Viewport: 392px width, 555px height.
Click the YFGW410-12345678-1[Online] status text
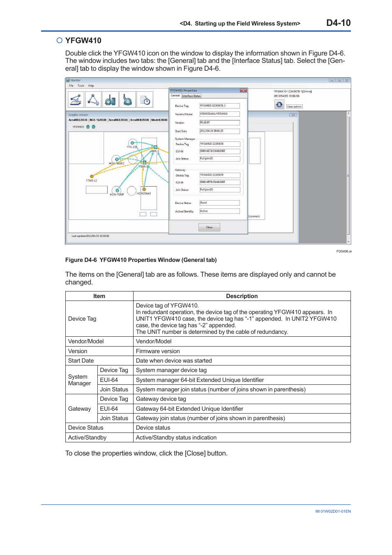pos(293,92)
